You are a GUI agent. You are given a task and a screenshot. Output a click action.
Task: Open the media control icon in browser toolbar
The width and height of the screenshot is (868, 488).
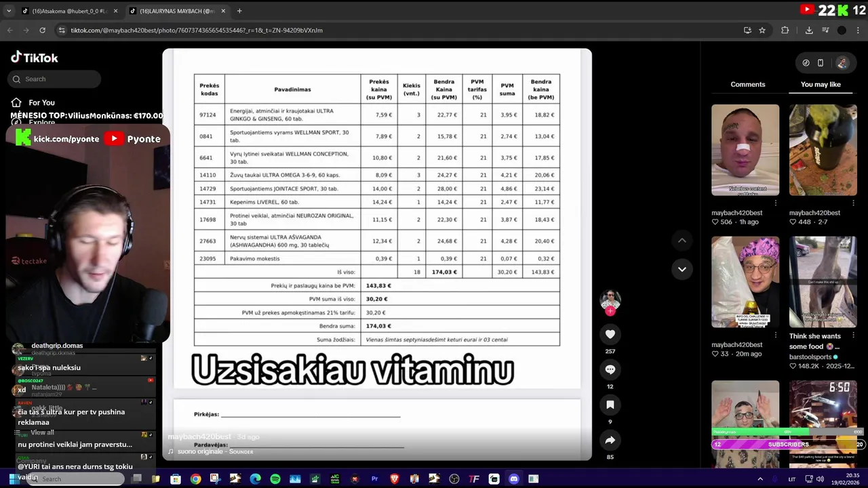click(825, 30)
